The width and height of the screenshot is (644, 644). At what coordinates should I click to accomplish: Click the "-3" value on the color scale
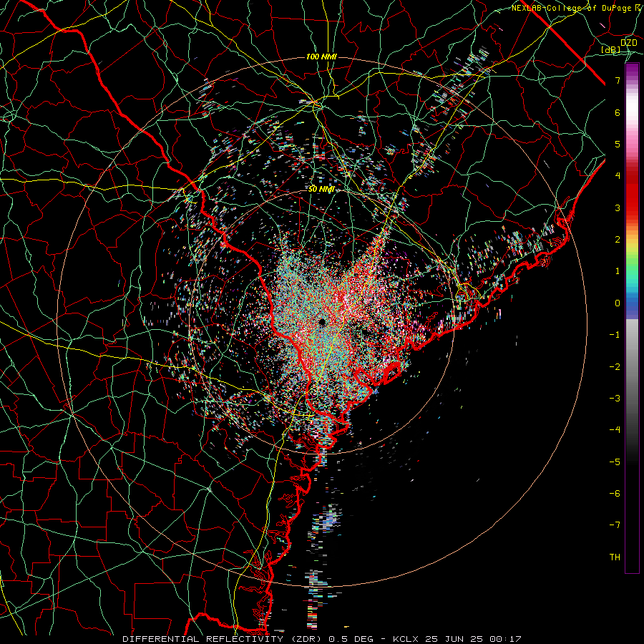pos(615,399)
